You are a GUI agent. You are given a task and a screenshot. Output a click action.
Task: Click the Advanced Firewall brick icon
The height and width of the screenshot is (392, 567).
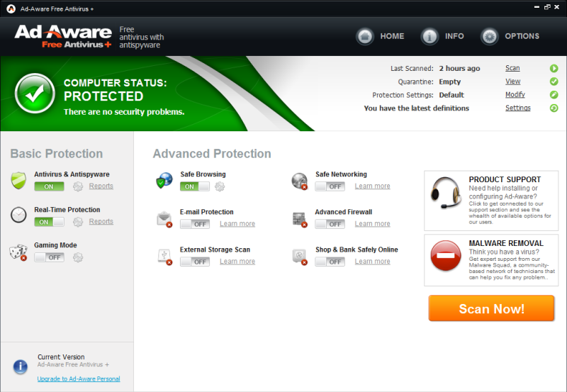299,219
